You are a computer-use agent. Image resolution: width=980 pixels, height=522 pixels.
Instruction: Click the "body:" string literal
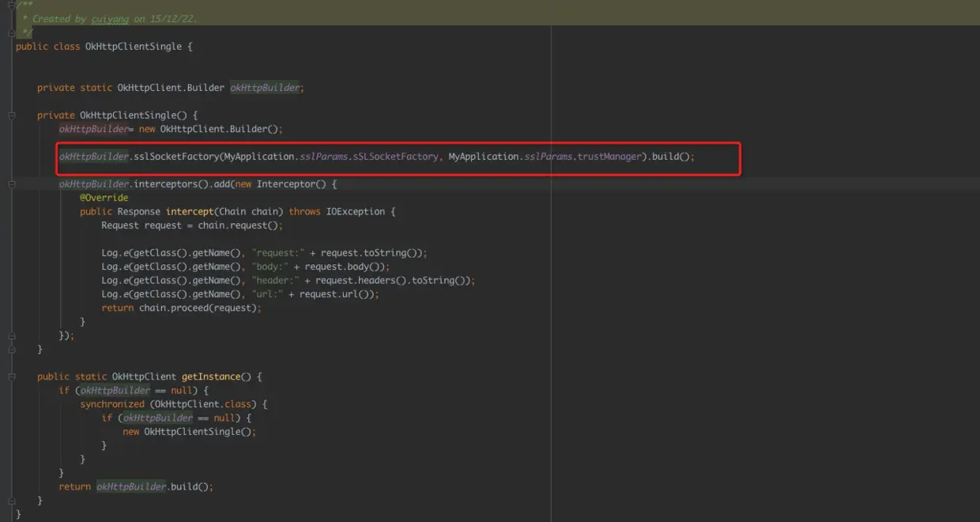coord(269,267)
